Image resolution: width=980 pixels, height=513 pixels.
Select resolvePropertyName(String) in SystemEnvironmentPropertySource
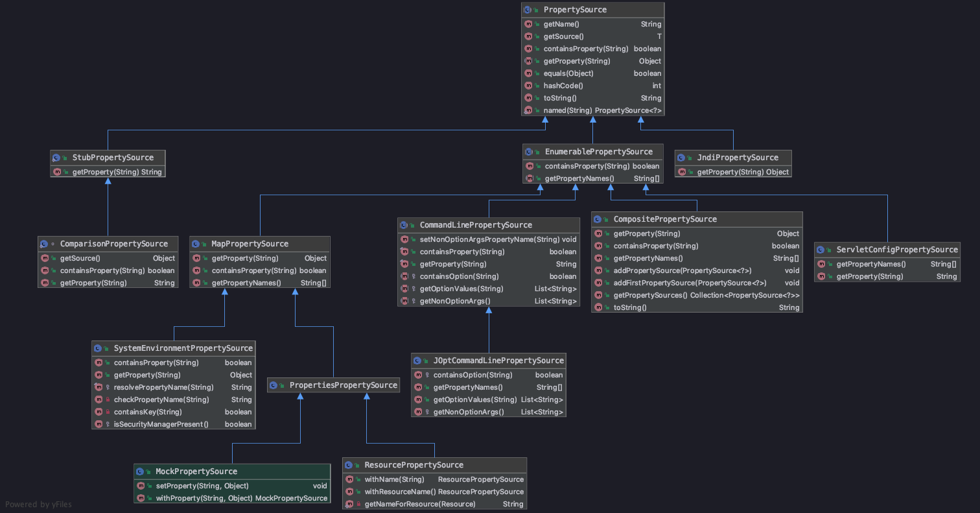[174, 387]
